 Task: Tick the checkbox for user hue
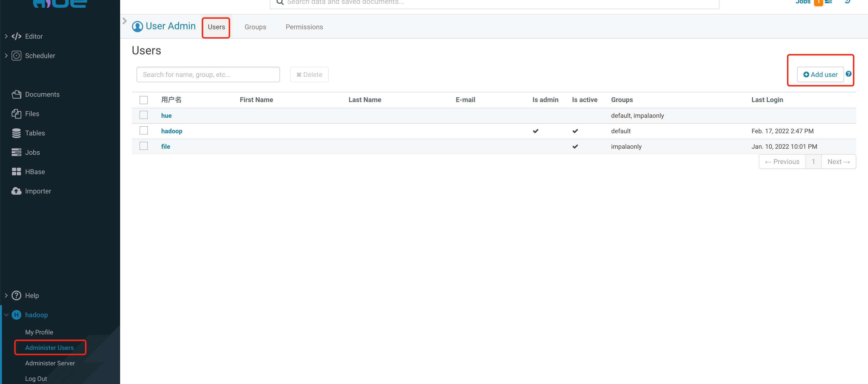click(144, 115)
